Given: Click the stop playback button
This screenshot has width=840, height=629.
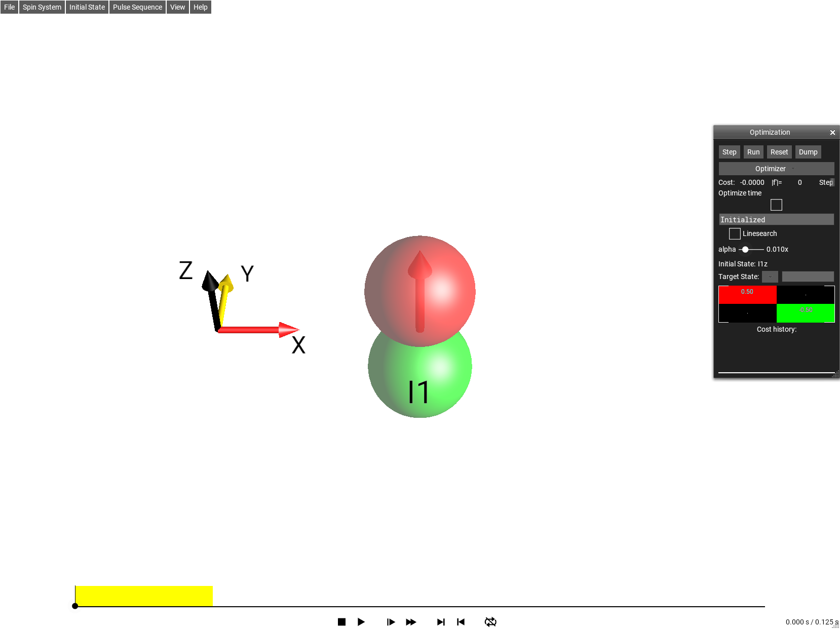Looking at the screenshot, I should click(341, 622).
